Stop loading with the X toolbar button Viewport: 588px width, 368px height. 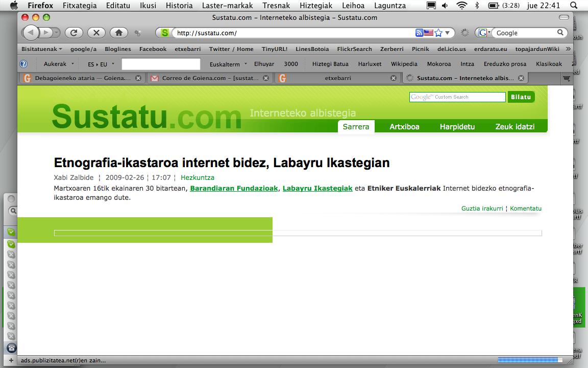pos(96,33)
